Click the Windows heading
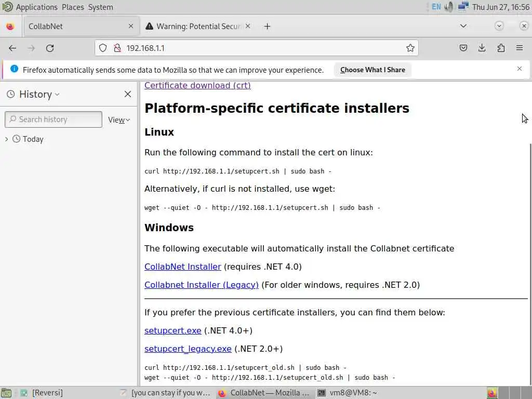This screenshot has width=532, height=399. (x=169, y=228)
